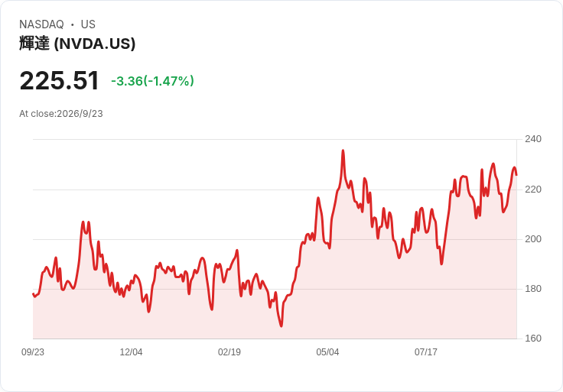Click the 200 y-axis price label
The width and height of the screenshot is (563, 392).
tap(533, 239)
